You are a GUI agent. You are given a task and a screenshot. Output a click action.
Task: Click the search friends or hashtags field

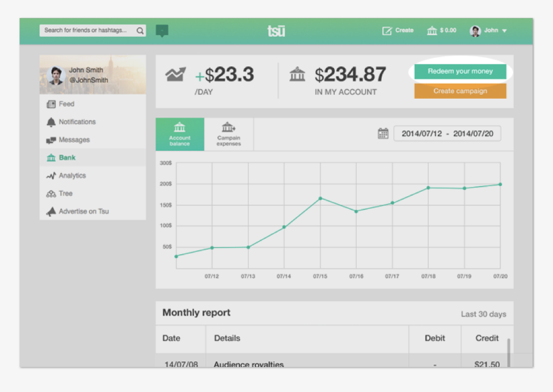[x=93, y=31]
